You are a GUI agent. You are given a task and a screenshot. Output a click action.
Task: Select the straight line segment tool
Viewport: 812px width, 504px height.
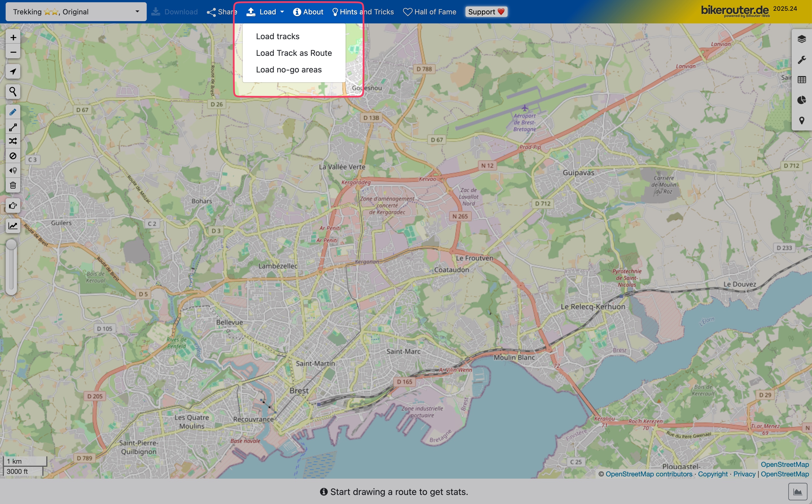[13, 127]
